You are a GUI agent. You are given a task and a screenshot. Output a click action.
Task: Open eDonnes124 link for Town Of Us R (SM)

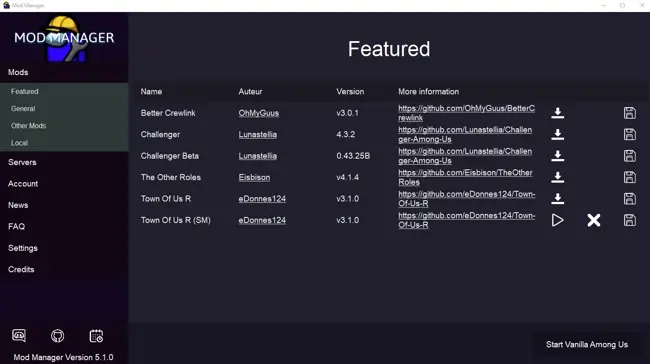(x=262, y=220)
